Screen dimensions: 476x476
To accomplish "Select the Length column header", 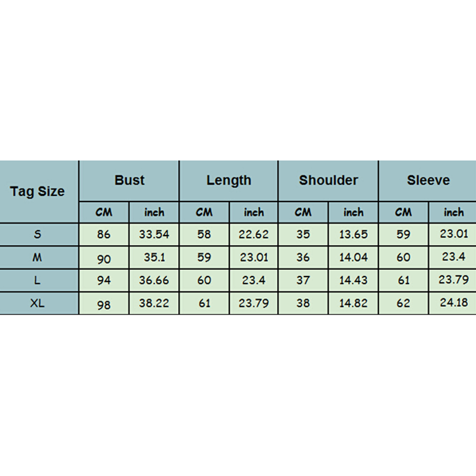I will (228, 181).
